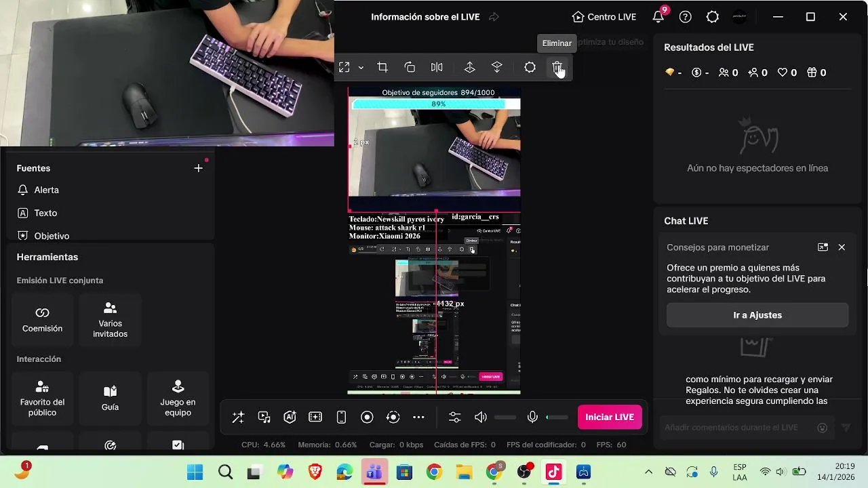Click the share arrow next to Información sobre el LIVE
The height and width of the screenshot is (488, 868).
click(x=494, y=17)
